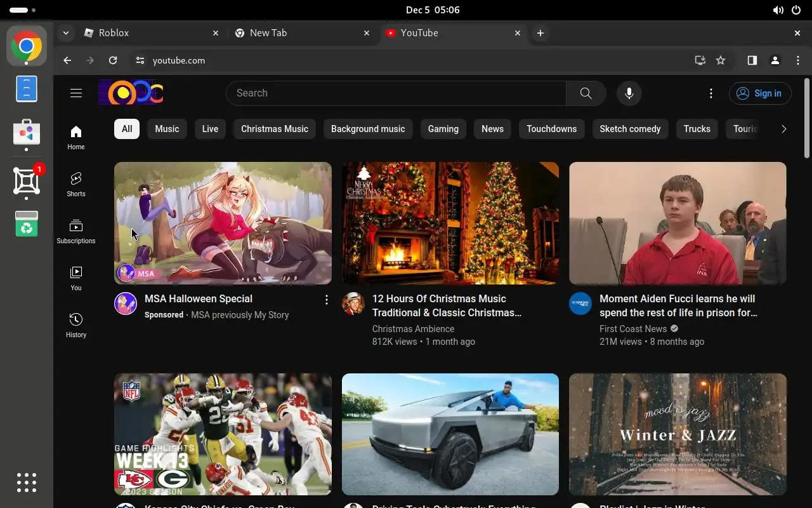Start voice search with microphone icon
Screen dimensions: 812x508
pos(629,93)
